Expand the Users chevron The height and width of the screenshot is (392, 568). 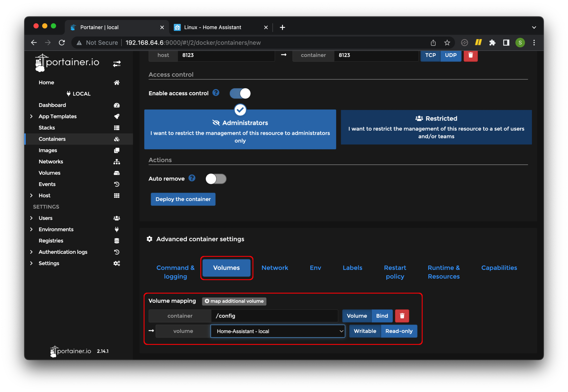[31, 218]
